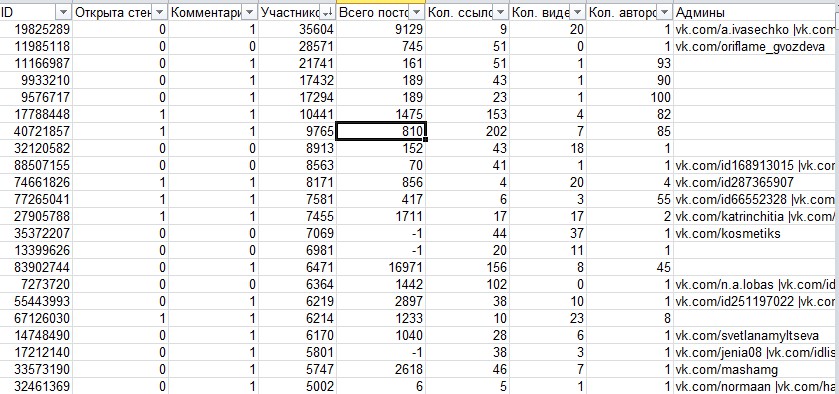
Task: Select cell with ID 13399626
Action: [36, 250]
